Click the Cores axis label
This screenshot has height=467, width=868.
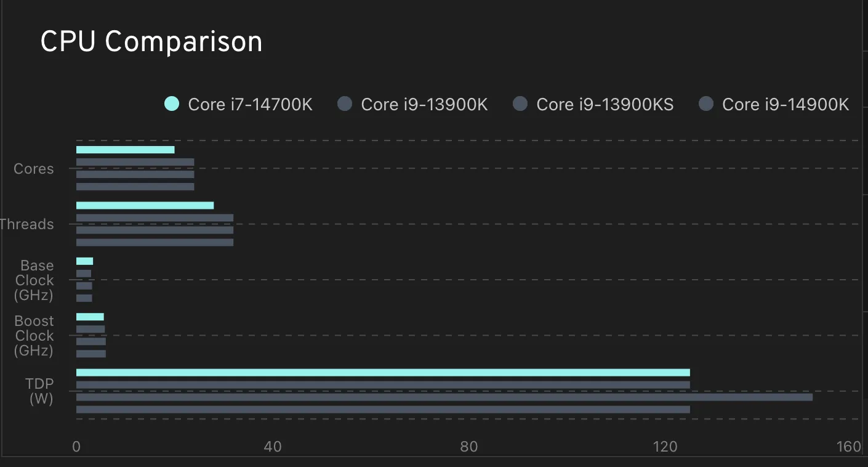(x=33, y=169)
